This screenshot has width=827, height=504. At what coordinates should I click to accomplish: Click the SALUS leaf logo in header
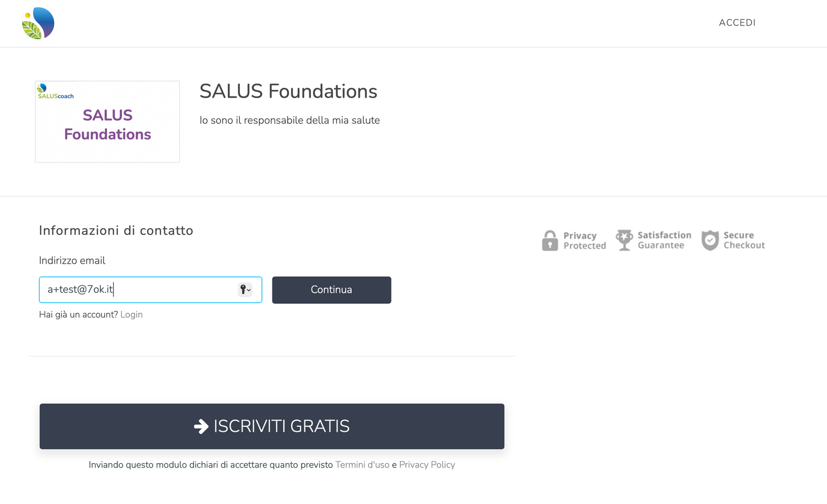[38, 24]
